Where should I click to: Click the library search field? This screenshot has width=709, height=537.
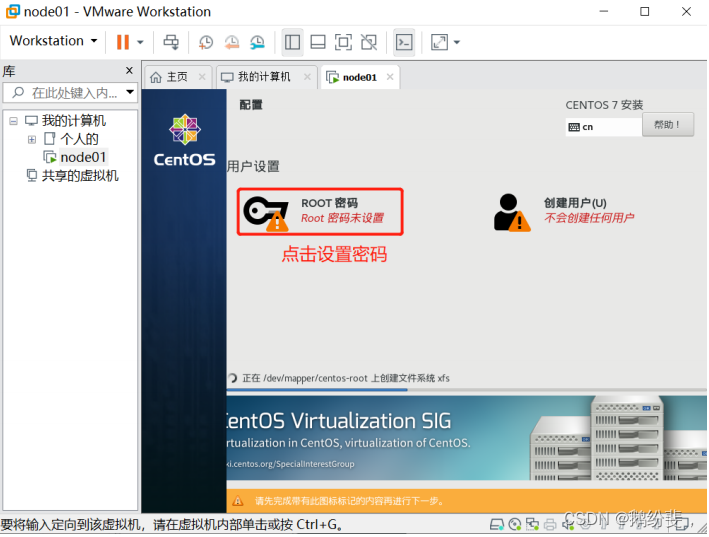point(68,93)
